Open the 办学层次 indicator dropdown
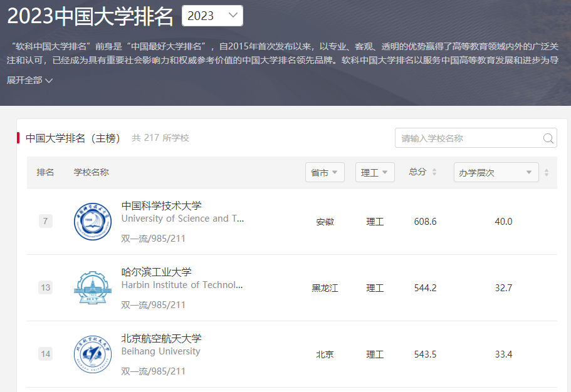Image resolution: width=571 pixels, height=392 pixels. 496,172
